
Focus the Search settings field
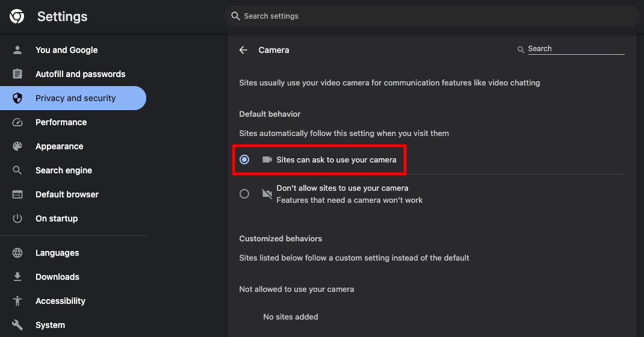point(432,16)
